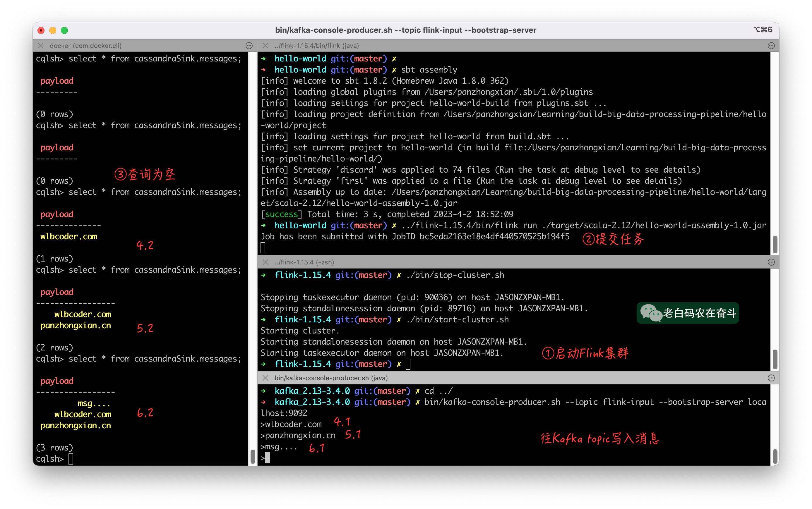Click the "Strategy 'discard' was applied" info line

coord(481,170)
